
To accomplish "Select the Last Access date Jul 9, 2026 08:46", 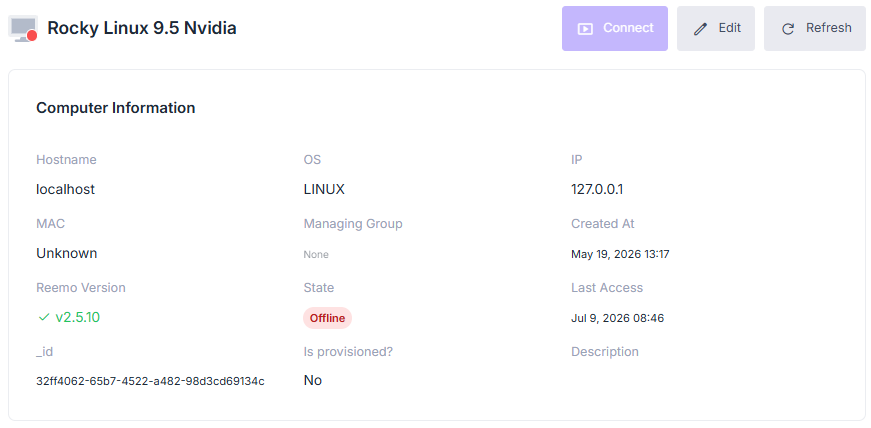I will pos(618,318).
